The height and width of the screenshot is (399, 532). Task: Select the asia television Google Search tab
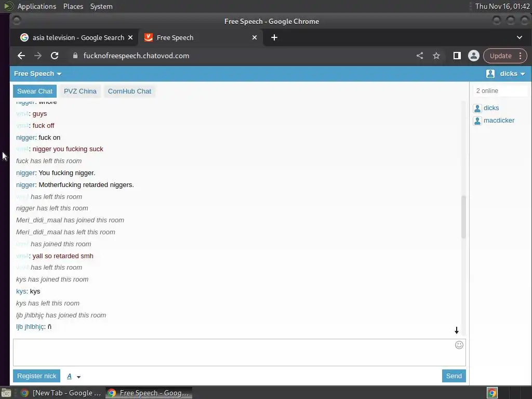(78, 37)
